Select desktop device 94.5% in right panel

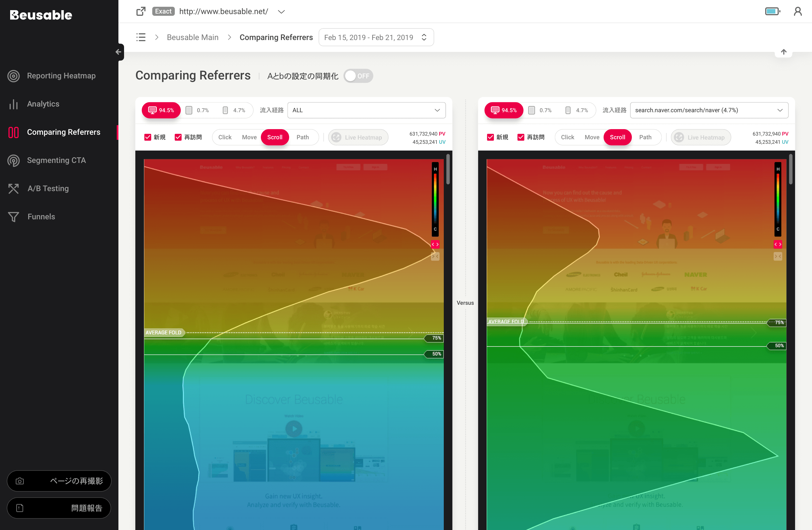(x=504, y=110)
